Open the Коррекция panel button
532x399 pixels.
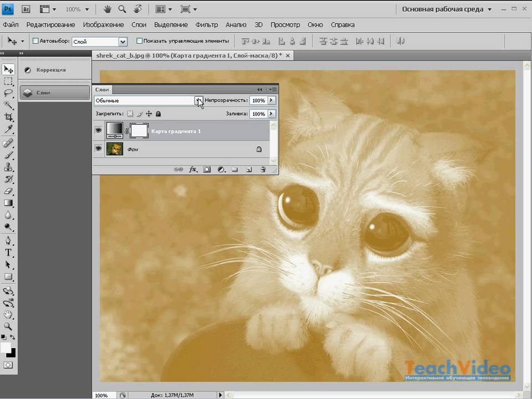[x=55, y=70]
